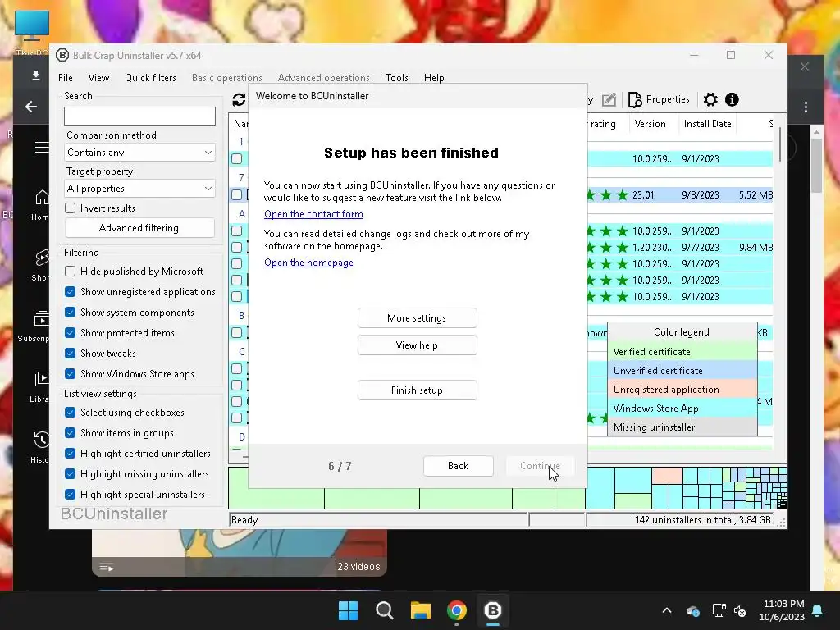Screen dimensions: 840x630
Task: Sort by Version column header
Action: pos(650,124)
